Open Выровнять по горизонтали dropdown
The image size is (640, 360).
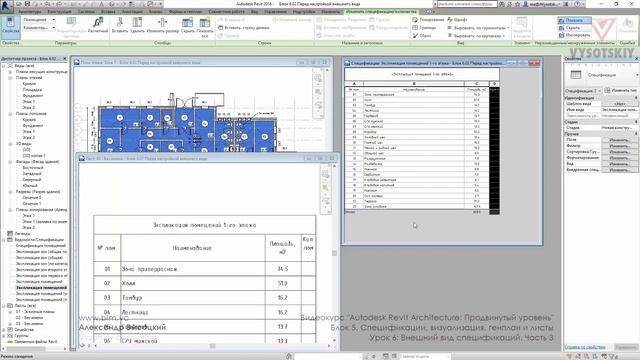coord(478,28)
